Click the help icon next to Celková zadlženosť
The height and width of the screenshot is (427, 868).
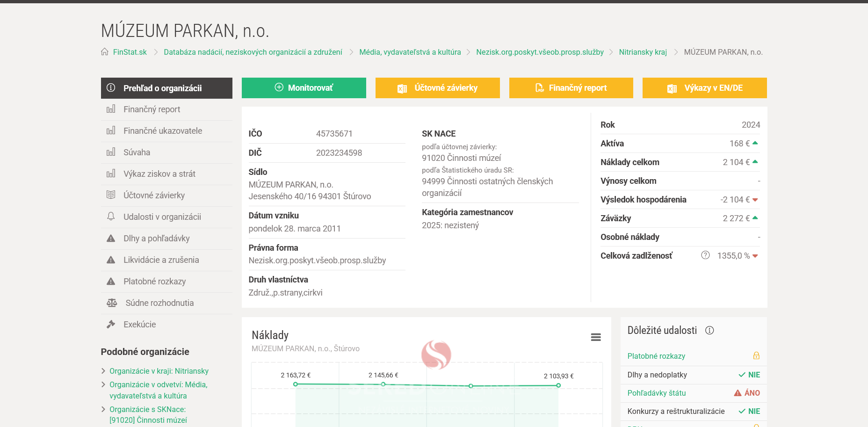click(x=705, y=255)
